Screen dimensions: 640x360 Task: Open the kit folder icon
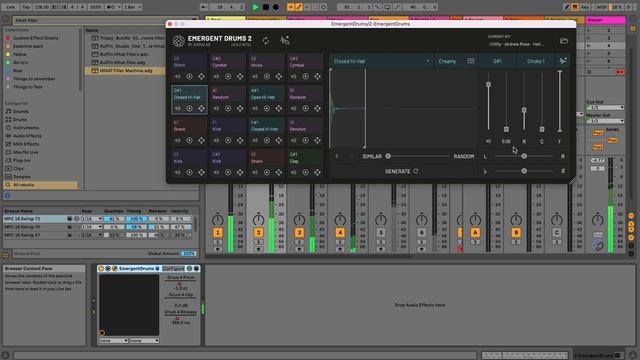pos(564,41)
